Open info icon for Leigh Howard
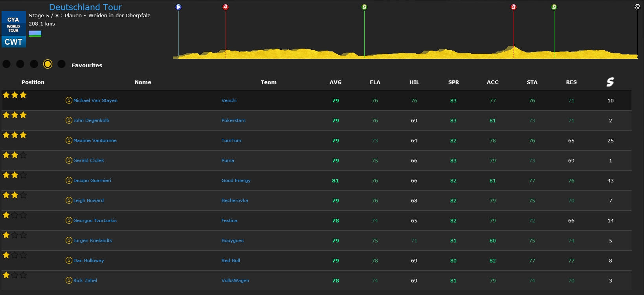This screenshot has height=295, width=644. click(69, 200)
